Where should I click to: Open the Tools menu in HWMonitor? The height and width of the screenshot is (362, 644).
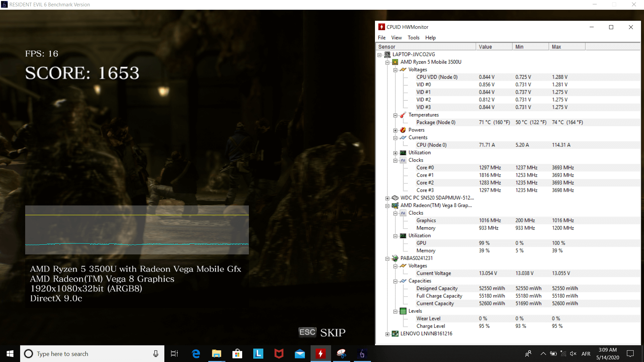coord(414,38)
